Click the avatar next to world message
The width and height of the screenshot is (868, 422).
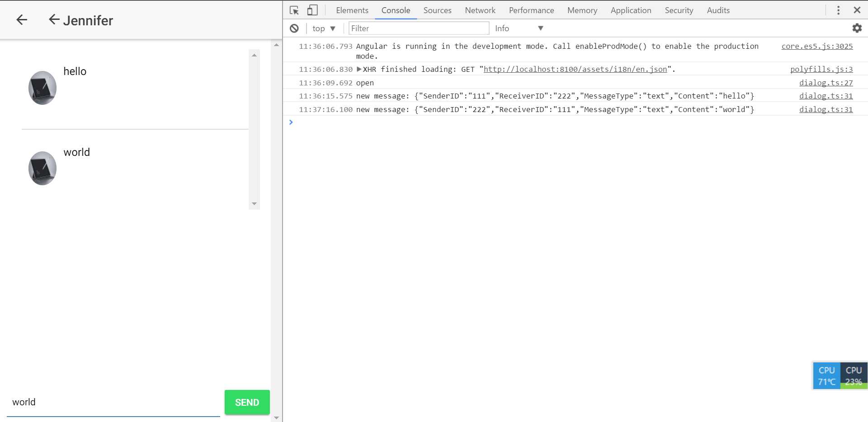click(x=42, y=168)
